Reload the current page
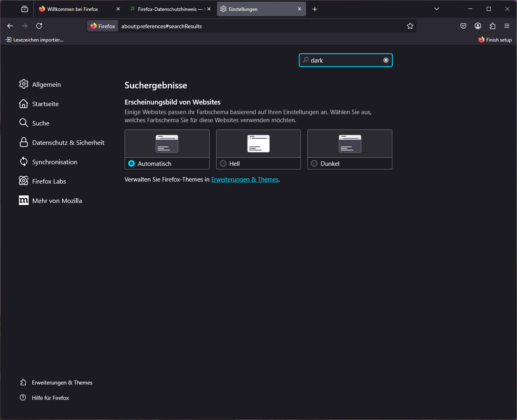Screen dimensions: 517x420 (x=39, y=26)
